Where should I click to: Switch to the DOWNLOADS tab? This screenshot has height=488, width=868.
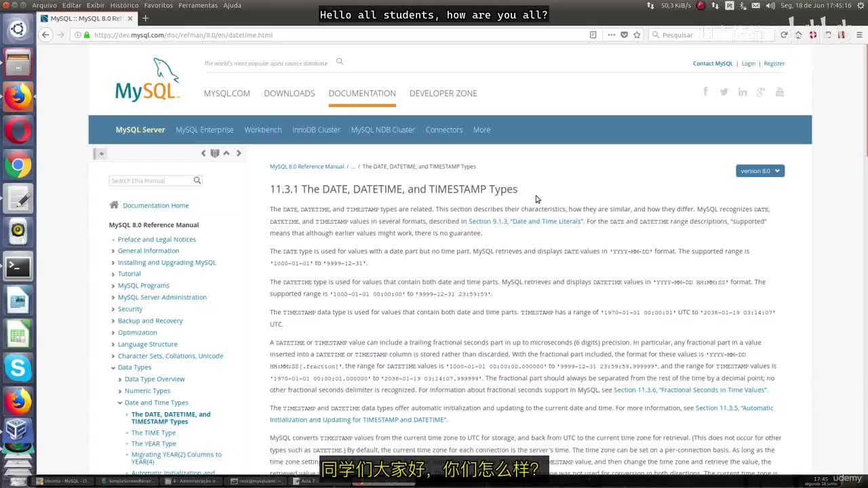click(x=290, y=93)
